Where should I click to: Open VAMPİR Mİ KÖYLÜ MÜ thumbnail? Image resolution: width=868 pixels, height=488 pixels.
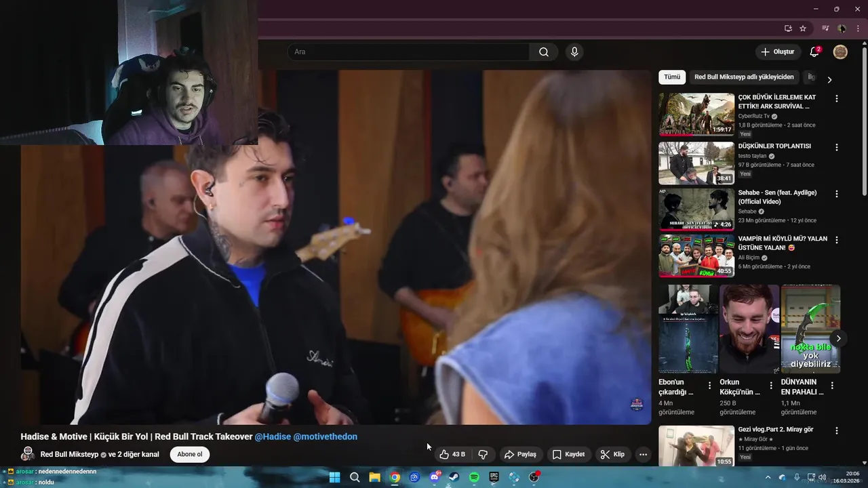coord(696,256)
